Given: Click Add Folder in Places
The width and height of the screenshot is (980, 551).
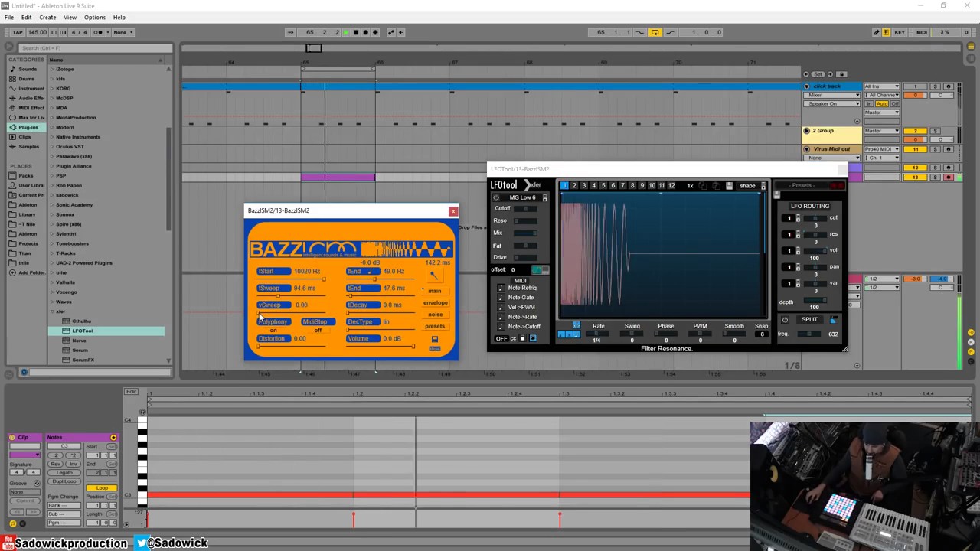Looking at the screenshot, I should 28,272.
